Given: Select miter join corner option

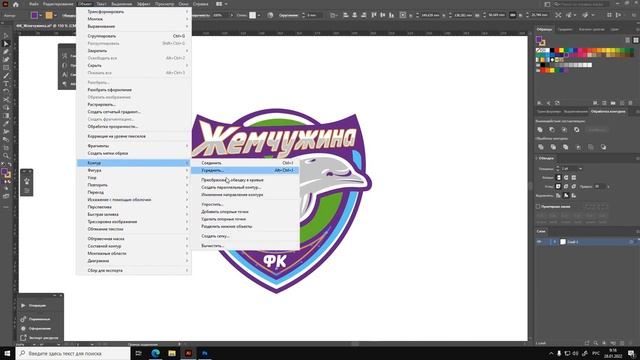Looking at the screenshot, I should (x=558, y=187).
